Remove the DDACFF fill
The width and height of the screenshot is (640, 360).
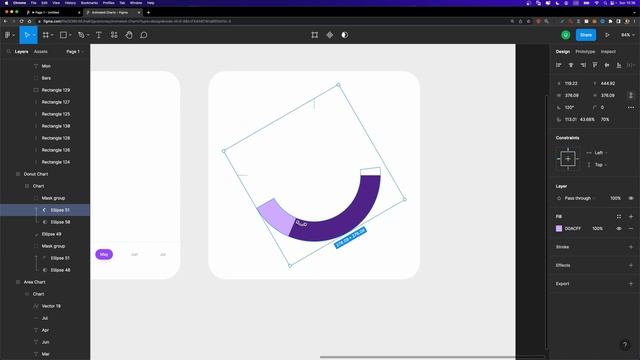(631, 229)
